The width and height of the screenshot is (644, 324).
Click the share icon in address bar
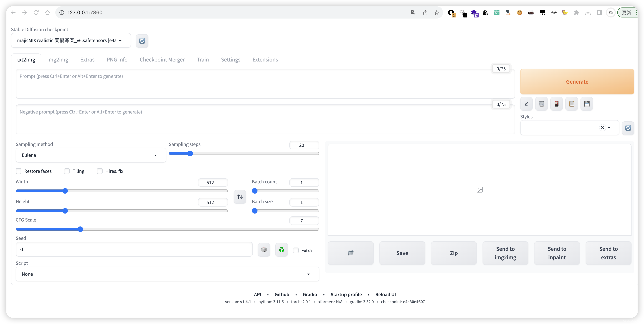point(425,12)
